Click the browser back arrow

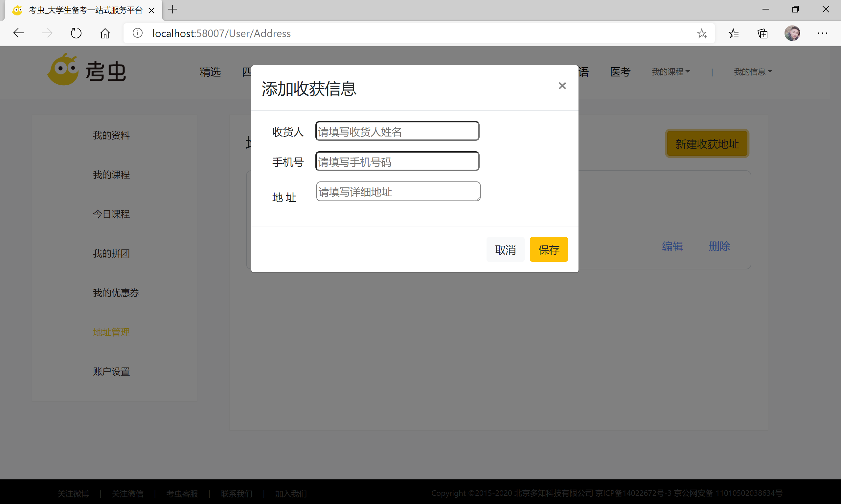tap(18, 33)
